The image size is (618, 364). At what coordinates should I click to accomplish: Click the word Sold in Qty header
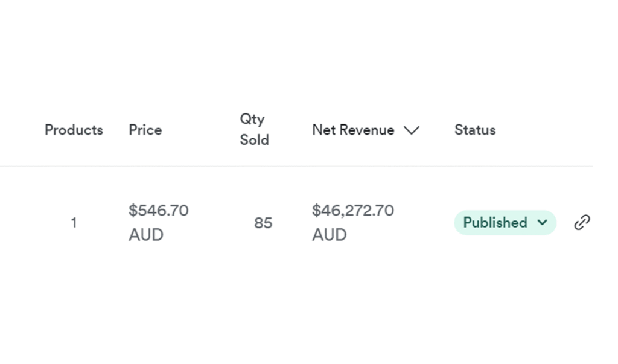254,140
